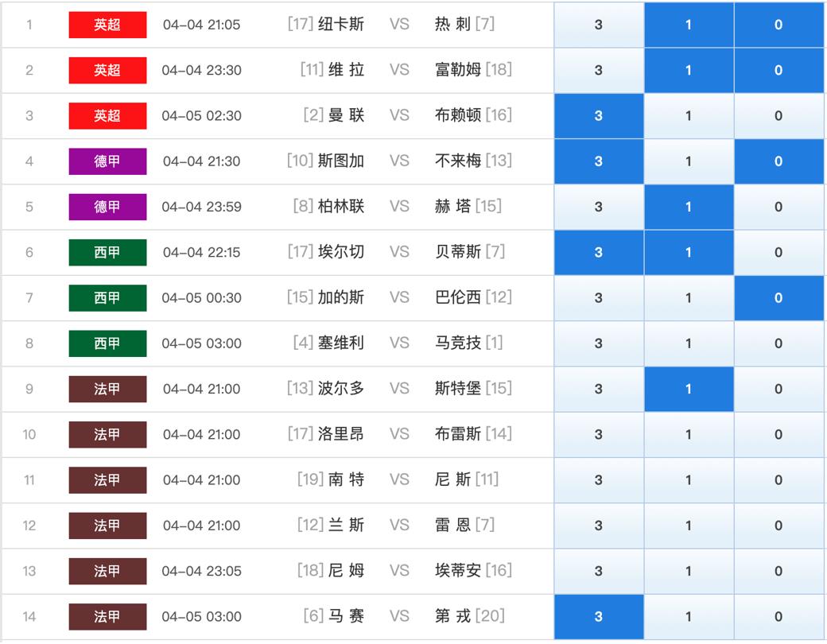The height and width of the screenshot is (644, 827).
Task: Pick draw 1 for 斯图加 vs 不来梅
Action: (689, 161)
